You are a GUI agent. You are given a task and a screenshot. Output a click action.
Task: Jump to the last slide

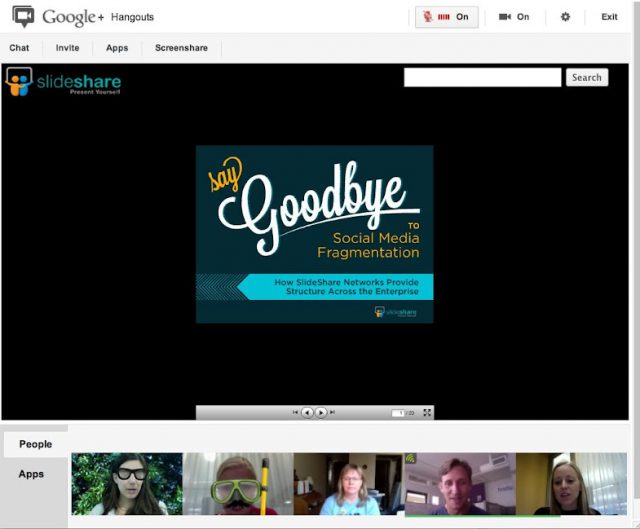pyautogui.click(x=333, y=412)
